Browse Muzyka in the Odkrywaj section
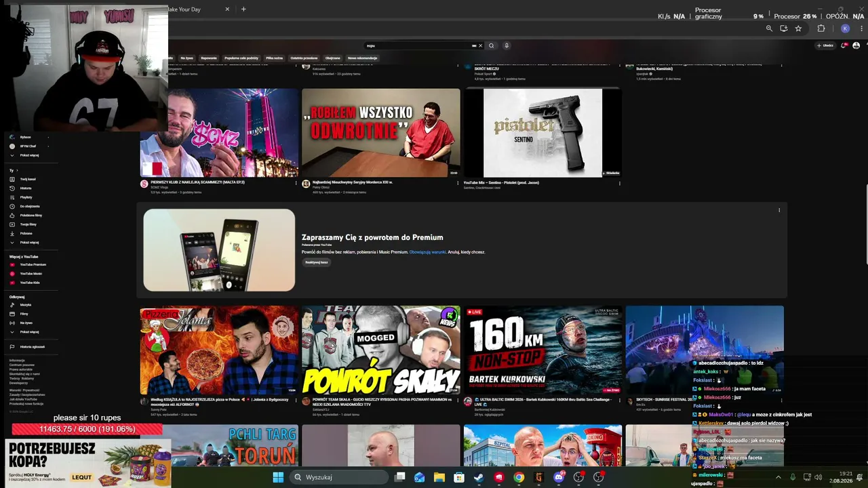868x488 pixels. tap(25, 305)
